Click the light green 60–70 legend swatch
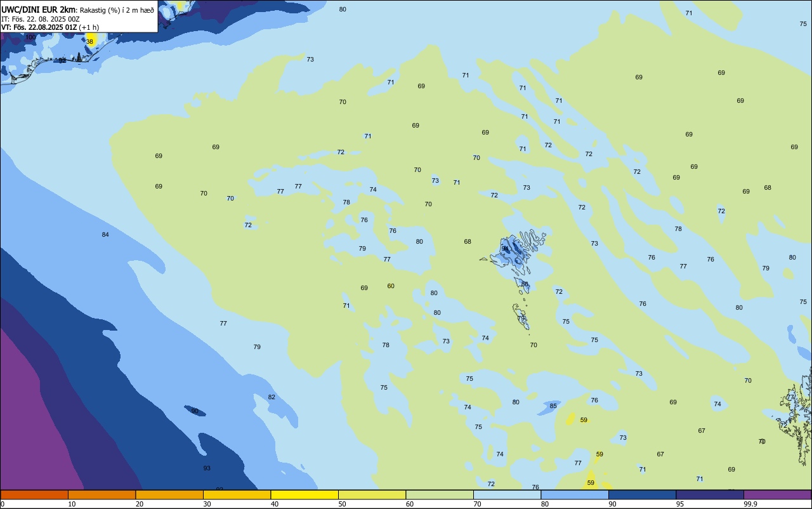812x509 pixels. click(440, 494)
